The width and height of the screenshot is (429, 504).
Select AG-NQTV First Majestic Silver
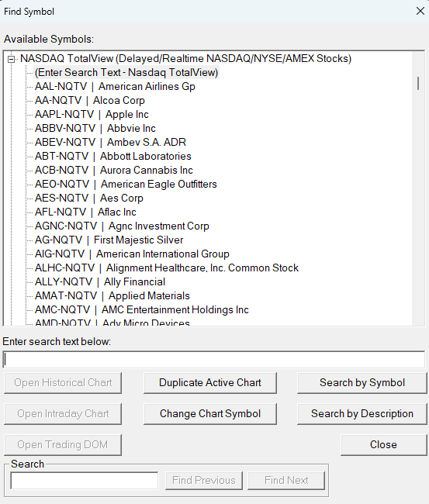point(109,240)
